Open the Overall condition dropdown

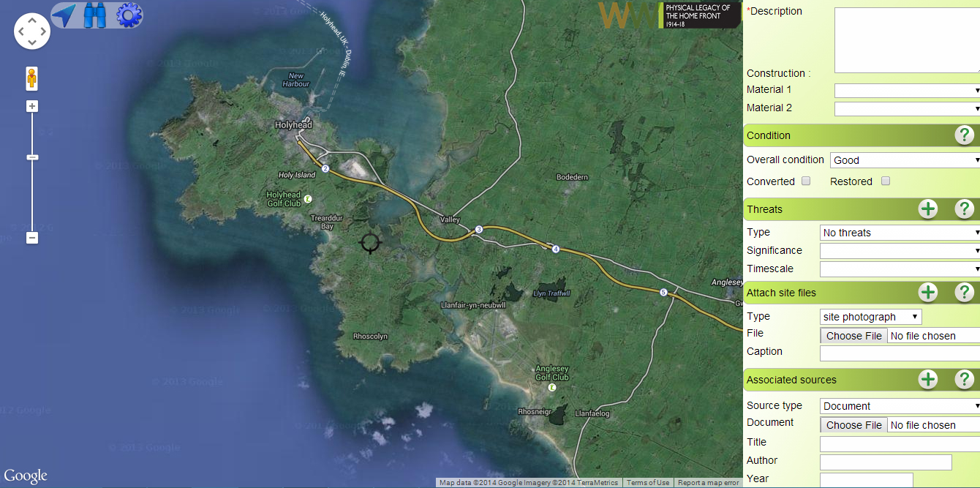point(905,159)
